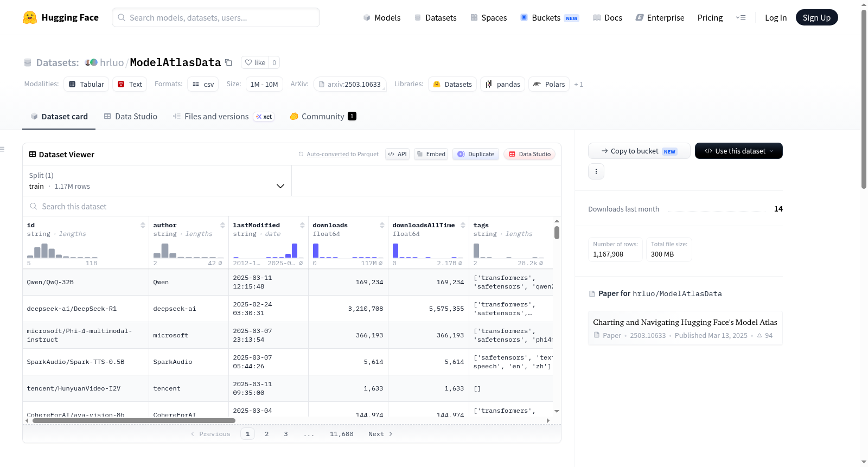
Task: Click the Sign Up button
Action: click(x=816, y=17)
